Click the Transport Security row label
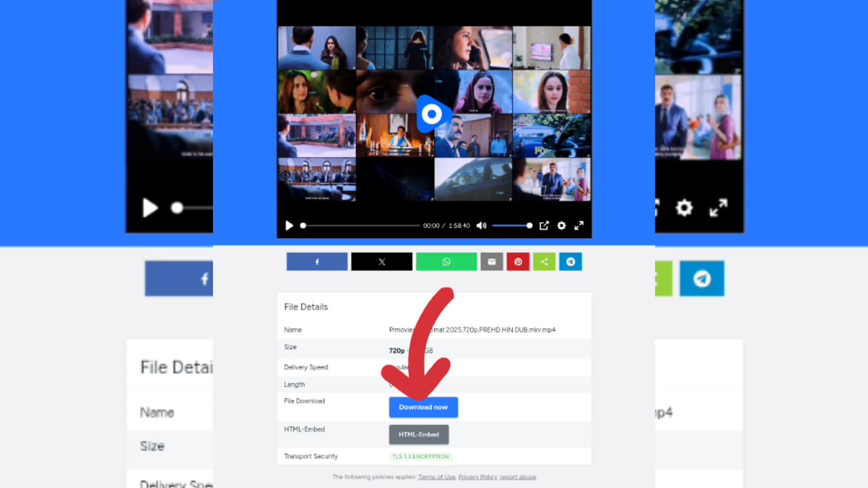This screenshot has height=488, width=868. 311,457
